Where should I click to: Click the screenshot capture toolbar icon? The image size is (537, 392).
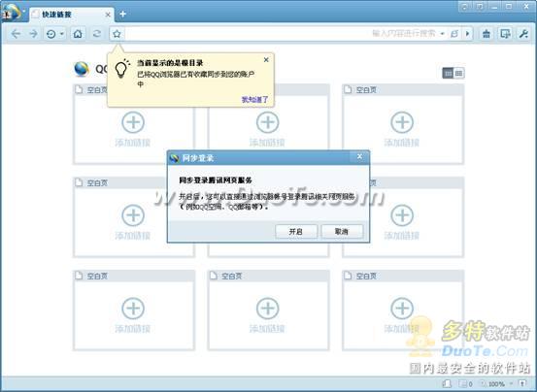[x=505, y=34]
